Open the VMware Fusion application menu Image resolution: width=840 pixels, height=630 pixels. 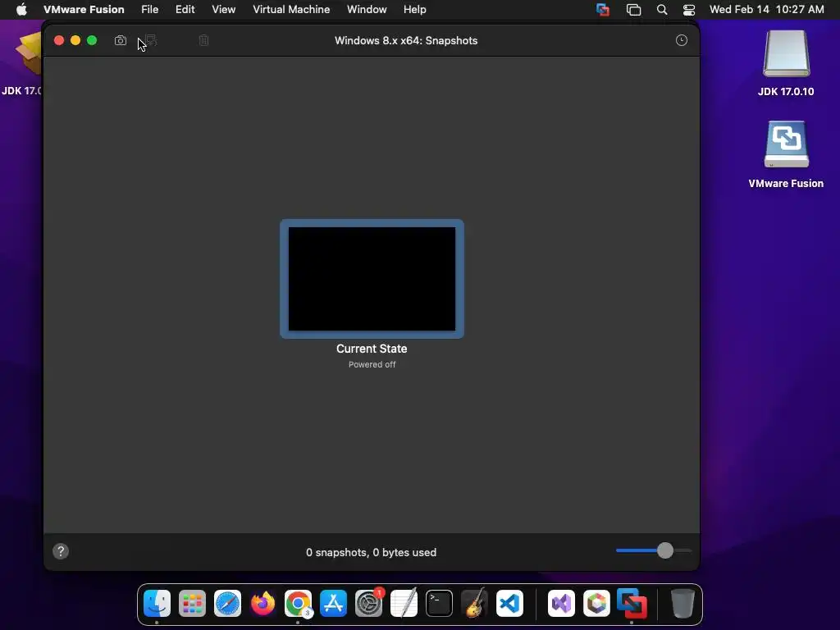click(x=84, y=10)
